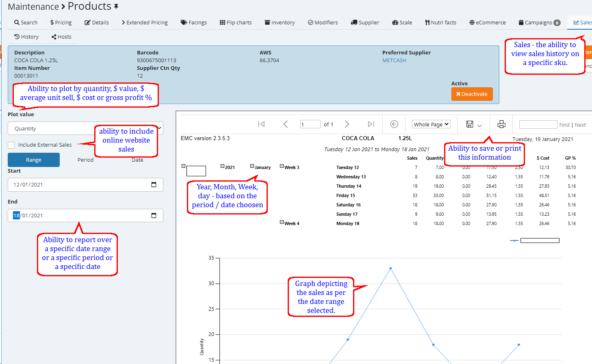
Task: Click the report page number field
Action: 310,124
